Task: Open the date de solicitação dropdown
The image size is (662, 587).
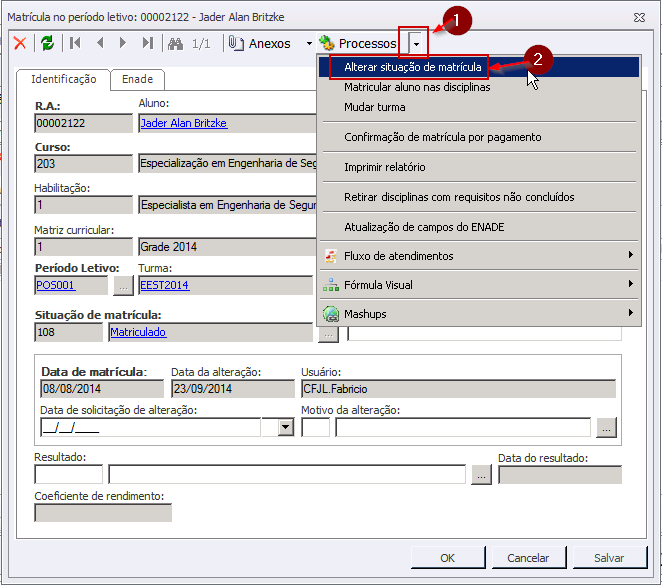Action: tap(285, 427)
